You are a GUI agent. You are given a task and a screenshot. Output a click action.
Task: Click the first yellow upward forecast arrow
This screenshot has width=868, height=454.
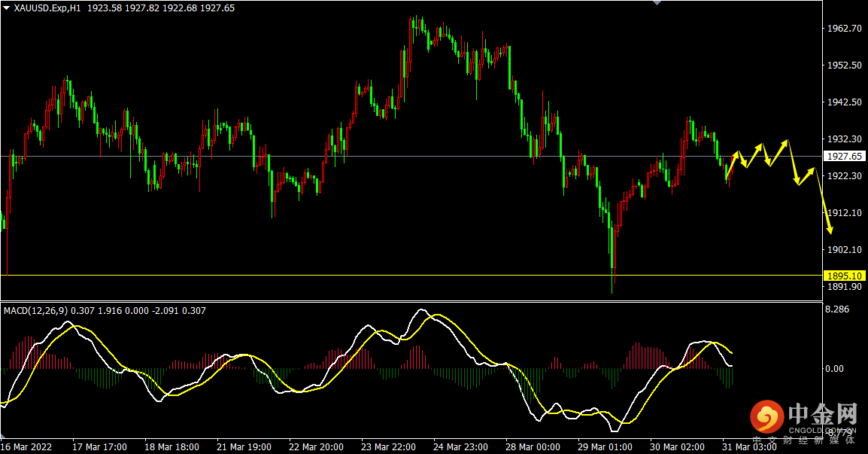pyautogui.click(x=732, y=165)
